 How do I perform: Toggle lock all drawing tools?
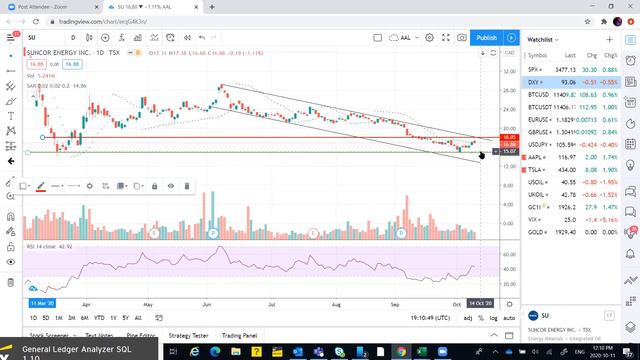[x=11, y=247]
